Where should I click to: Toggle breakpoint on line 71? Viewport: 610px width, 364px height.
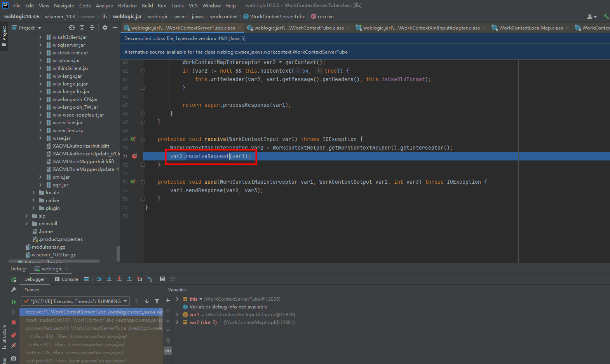point(134,156)
